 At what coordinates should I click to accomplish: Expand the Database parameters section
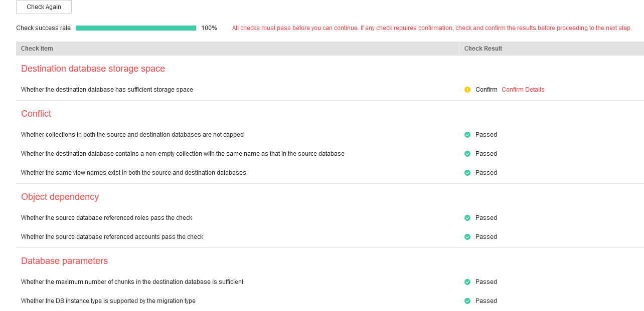tap(64, 261)
